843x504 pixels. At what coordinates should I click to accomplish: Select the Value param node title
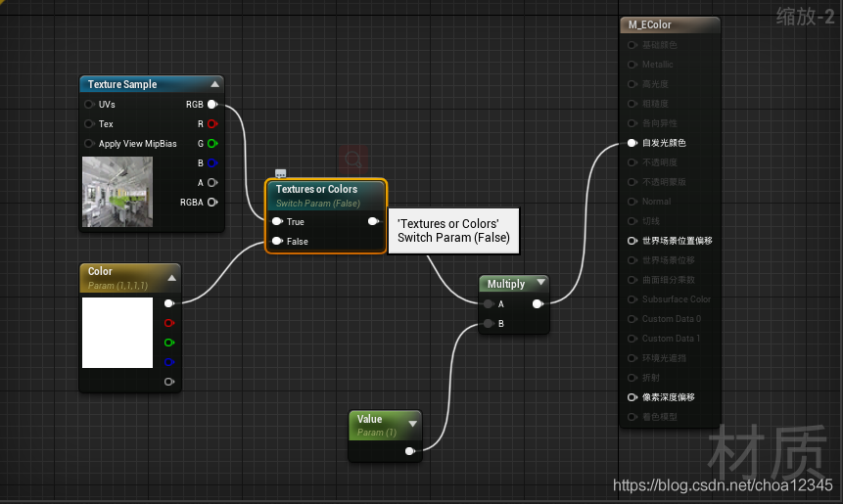pos(369,419)
